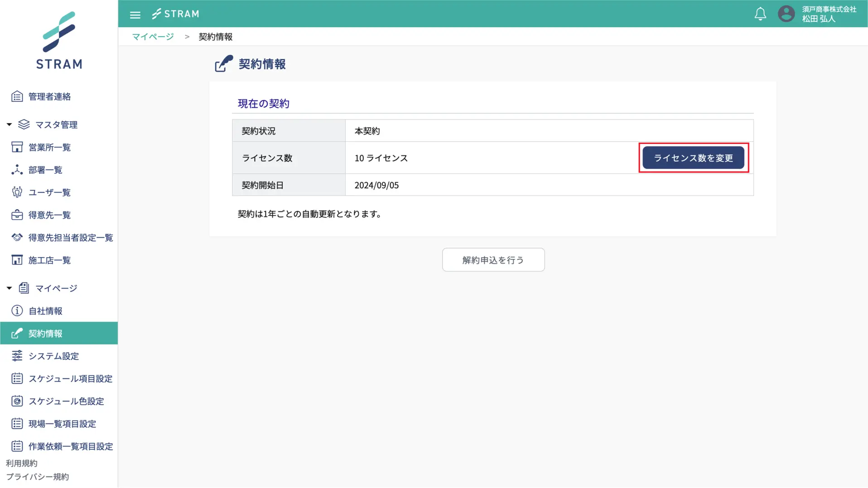The width and height of the screenshot is (868, 488).
Task: Open the user account avatar icon
Action: pos(786,14)
